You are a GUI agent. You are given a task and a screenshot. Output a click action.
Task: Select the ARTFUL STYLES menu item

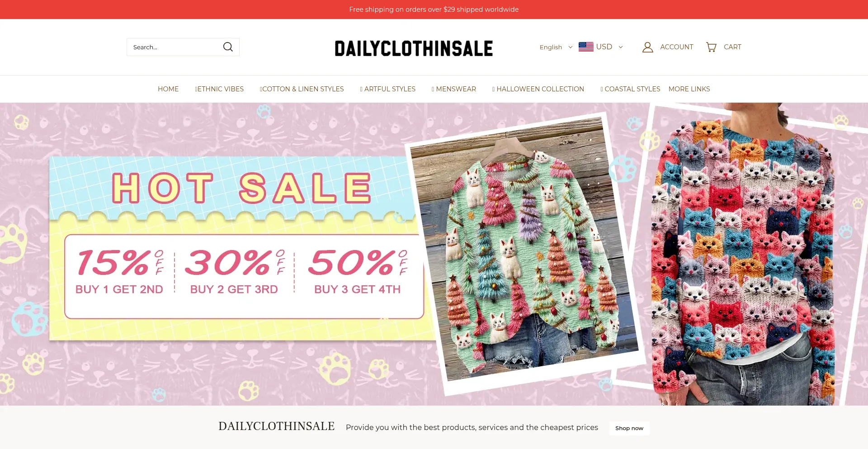tap(388, 89)
